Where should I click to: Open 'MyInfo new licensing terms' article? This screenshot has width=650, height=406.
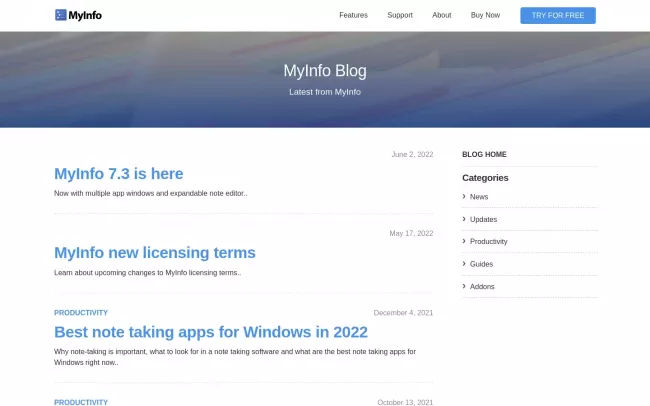click(155, 253)
